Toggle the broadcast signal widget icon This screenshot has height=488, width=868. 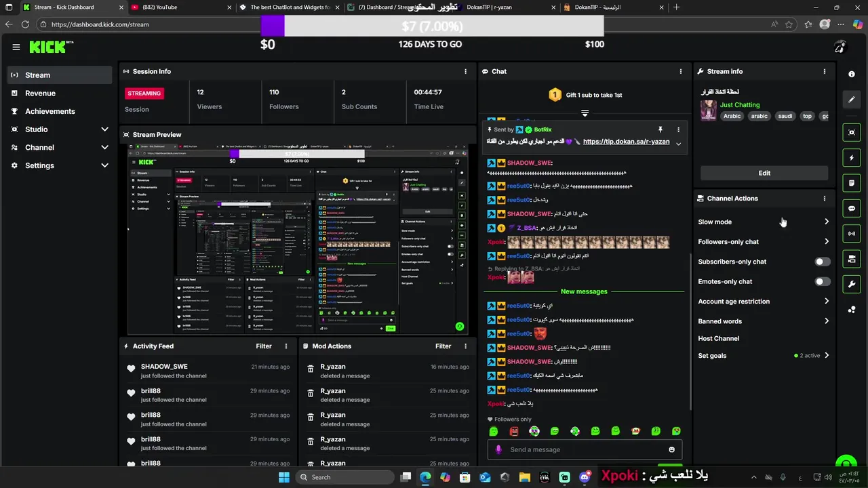click(x=852, y=234)
